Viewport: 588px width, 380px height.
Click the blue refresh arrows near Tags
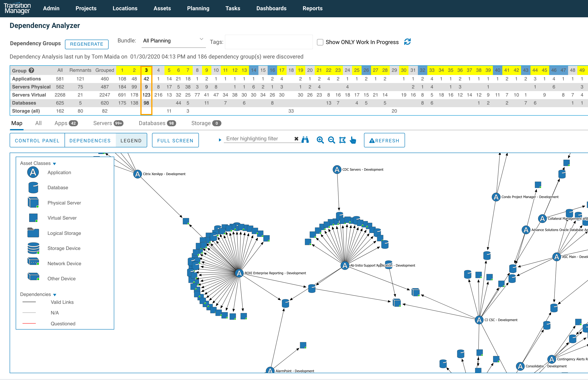click(x=407, y=42)
